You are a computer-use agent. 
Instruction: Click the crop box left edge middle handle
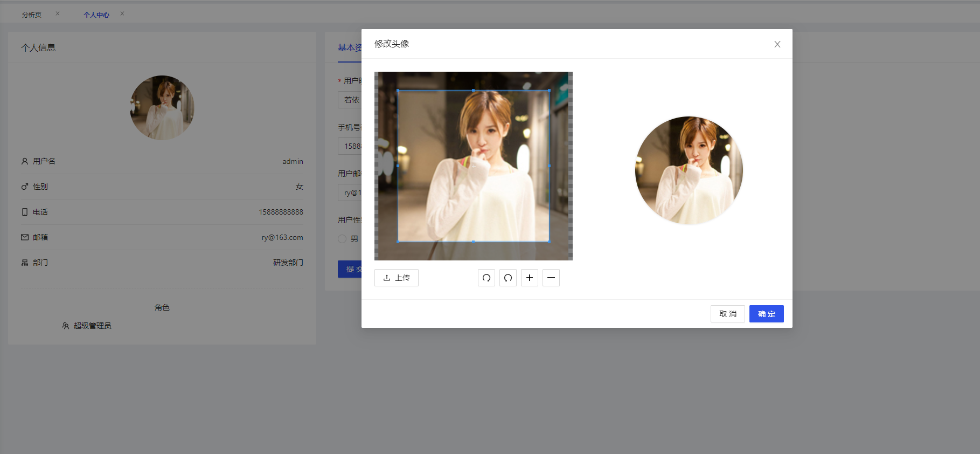pyautogui.click(x=398, y=166)
